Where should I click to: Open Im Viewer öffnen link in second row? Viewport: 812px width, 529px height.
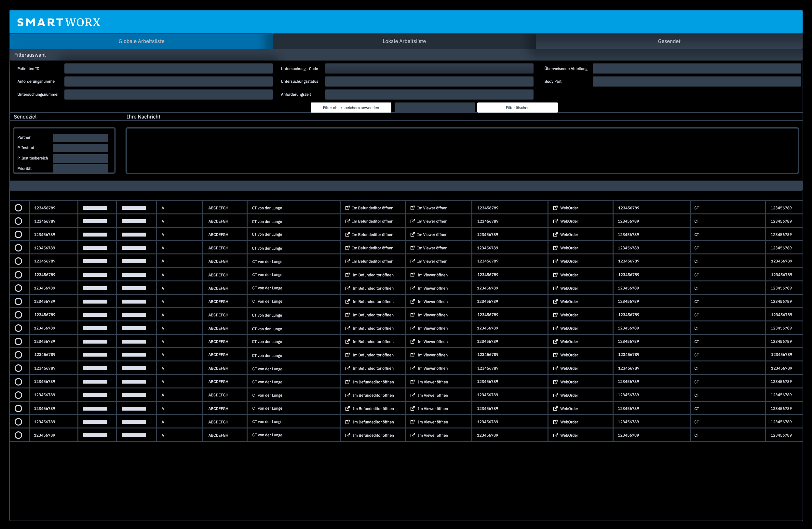click(429, 221)
